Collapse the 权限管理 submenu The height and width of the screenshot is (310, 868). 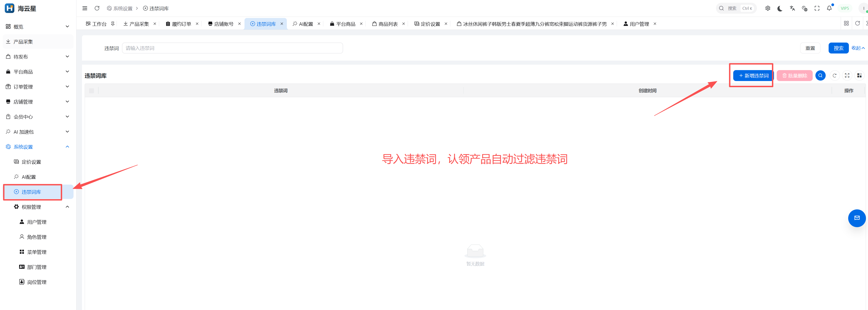point(38,207)
